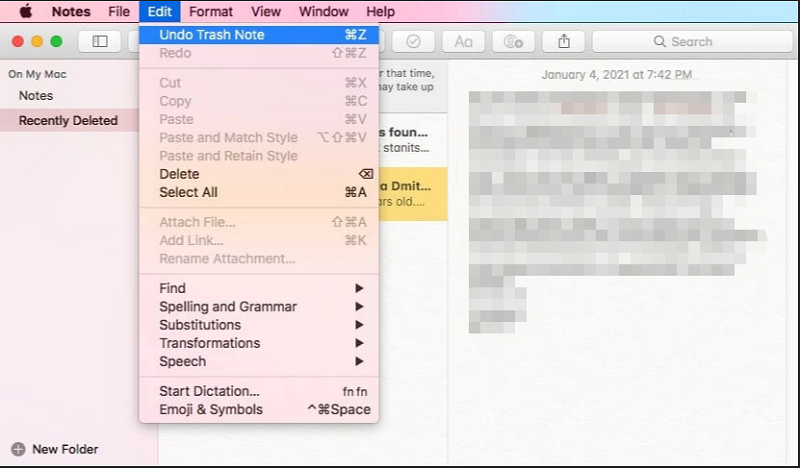Open the Apple menu
The image size is (800, 468).
point(26,11)
